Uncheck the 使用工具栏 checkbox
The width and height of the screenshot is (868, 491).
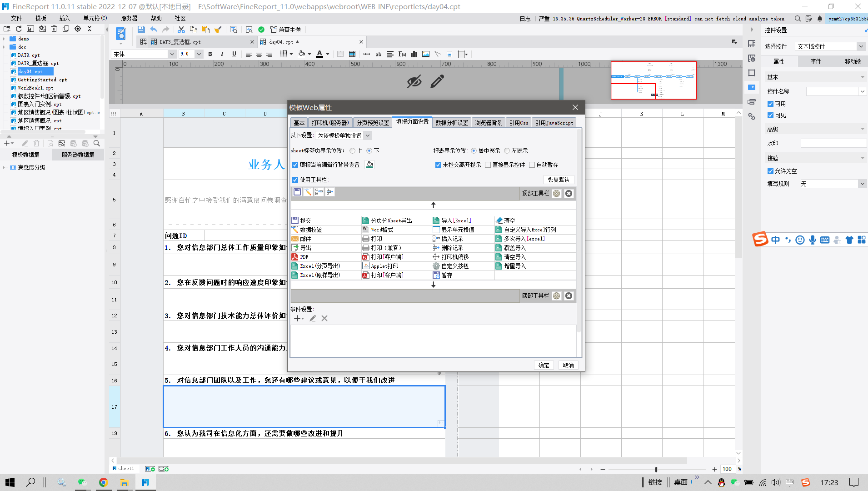pyautogui.click(x=295, y=180)
